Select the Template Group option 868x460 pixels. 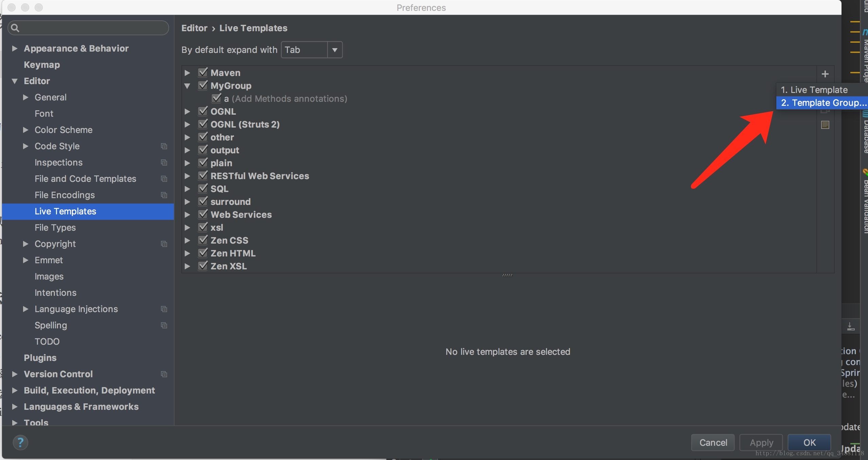(822, 103)
